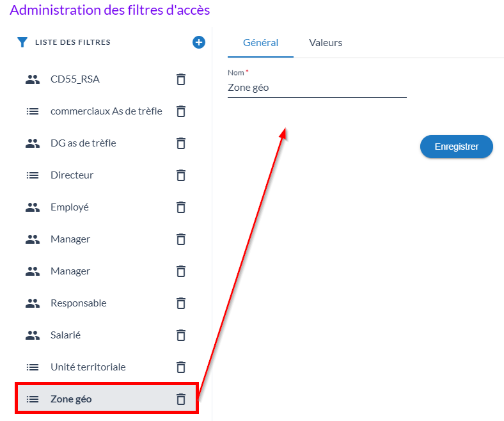504x421 pixels.
Task: Open the Responsable filter
Action: [78, 303]
